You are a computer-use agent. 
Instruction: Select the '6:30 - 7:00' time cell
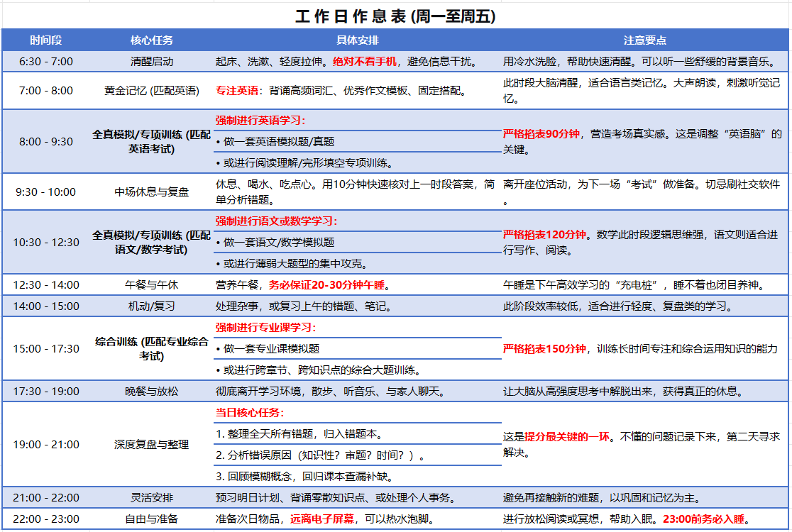[46, 62]
